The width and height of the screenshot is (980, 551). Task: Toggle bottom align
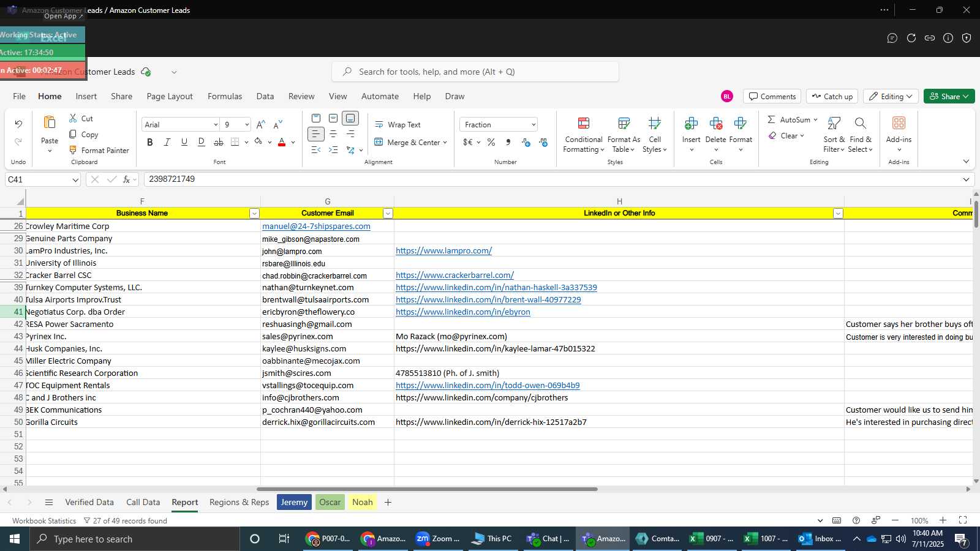350,118
